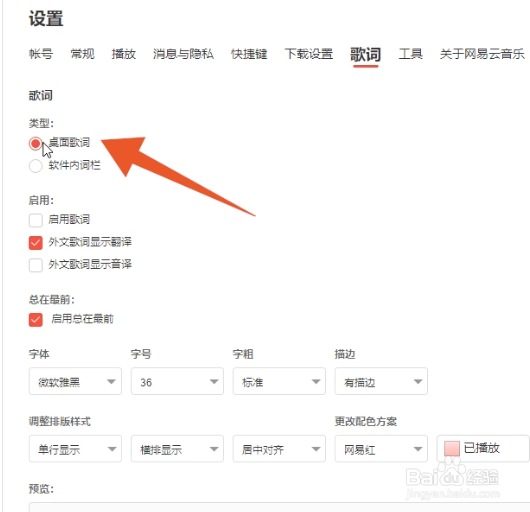Check 外文歌词显示音译
Viewport: 530px width, 512px height.
coord(35,265)
